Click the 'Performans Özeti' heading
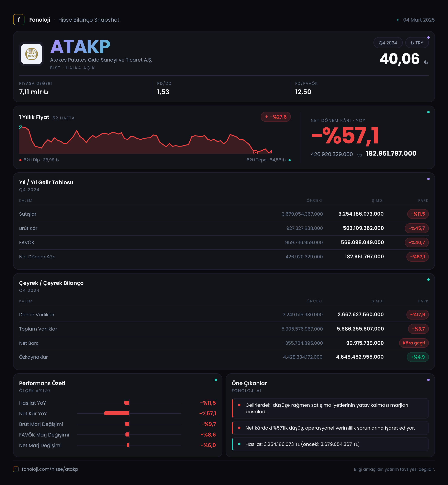 (42, 383)
